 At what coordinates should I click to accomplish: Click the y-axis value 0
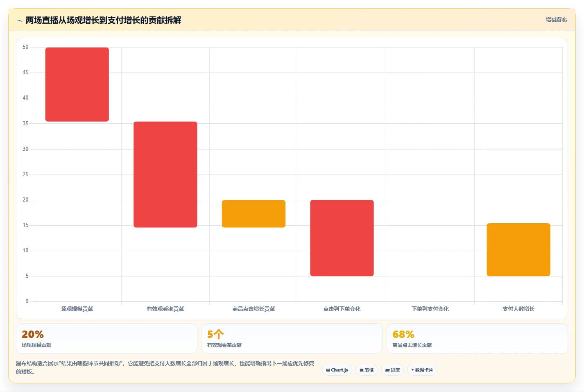tap(27, 301)
